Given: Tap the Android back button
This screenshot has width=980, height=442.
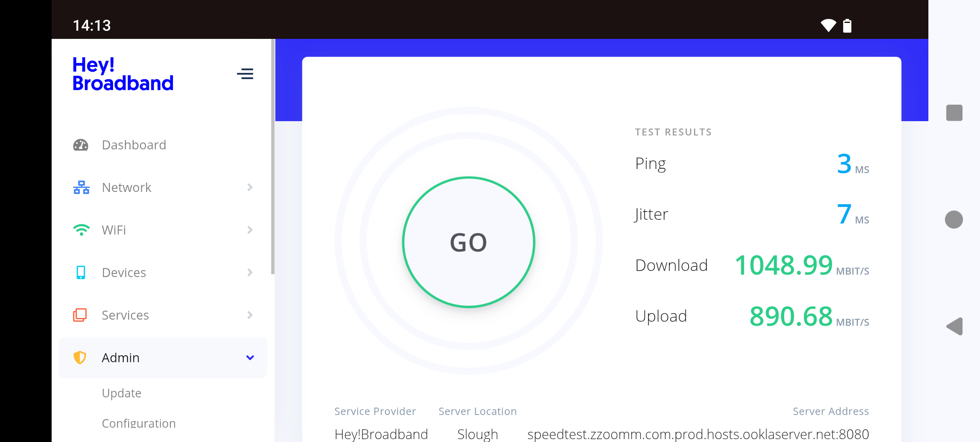Looking at the screenshot, I should (954, 327).
